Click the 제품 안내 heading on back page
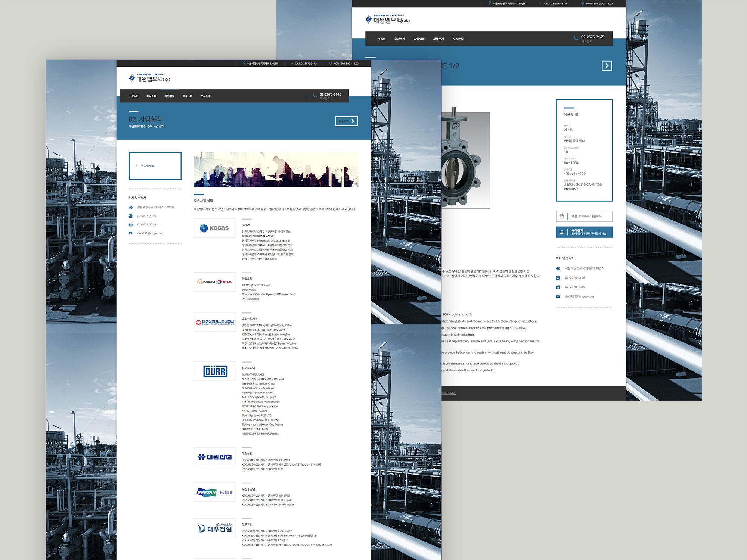The width and height of the screenshot is (747, 560). coord(571,115)
